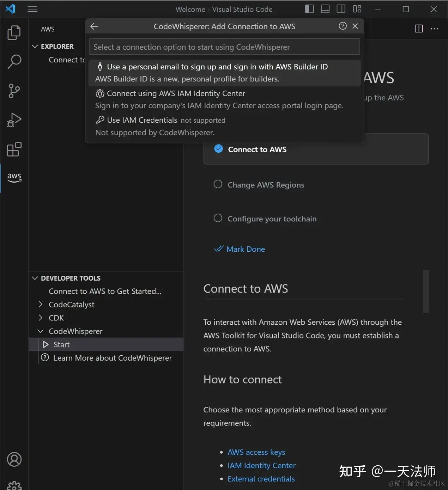Screen dimensions: 448x490
Task: Open the AWS Toolkit view icon
Action: [x=14, y=177]
